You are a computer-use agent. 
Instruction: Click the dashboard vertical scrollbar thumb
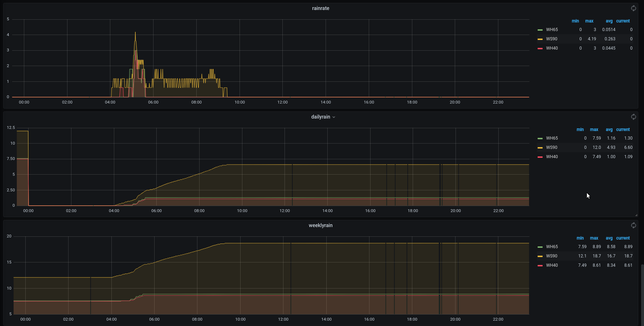(642, 295)
